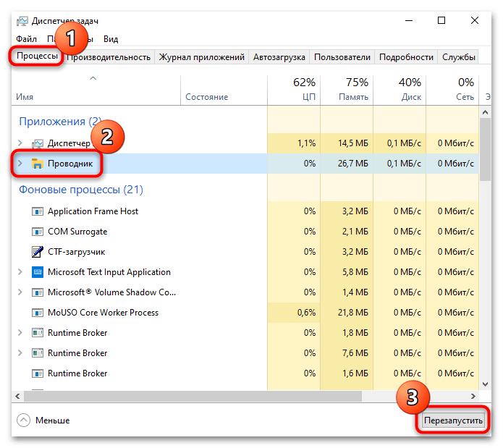
Task: Switch to the Процессы tab
Action: pos(37,56)
